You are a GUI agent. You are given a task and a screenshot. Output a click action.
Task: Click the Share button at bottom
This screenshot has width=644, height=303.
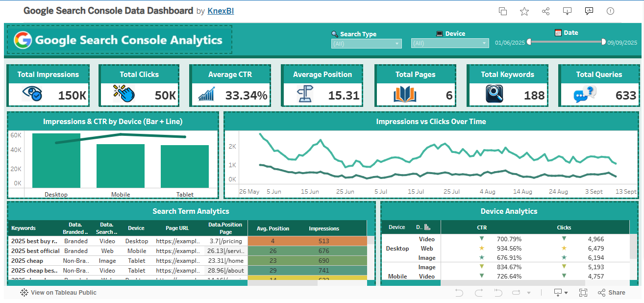pyautogui.click(x=612, y=293)
